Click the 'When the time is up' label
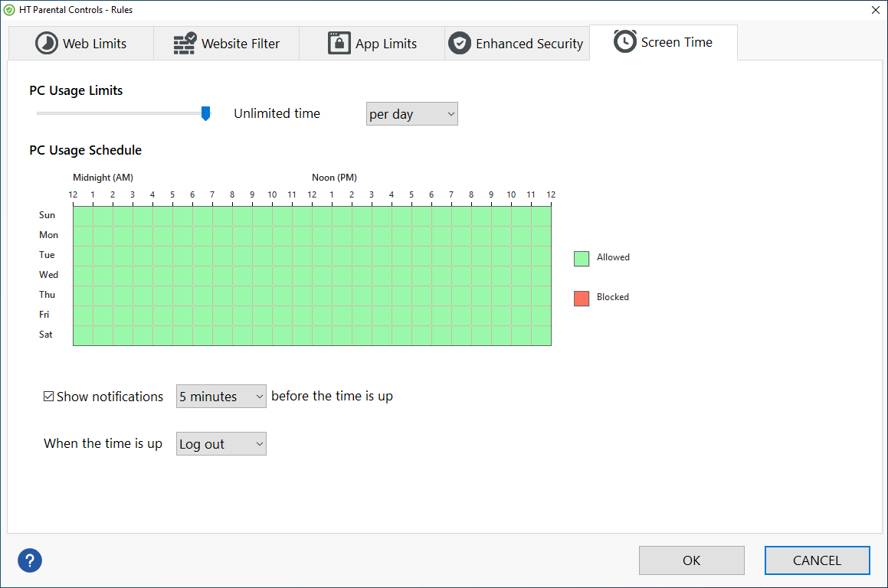Screen dimensions: 888x588 click(103, 444)
